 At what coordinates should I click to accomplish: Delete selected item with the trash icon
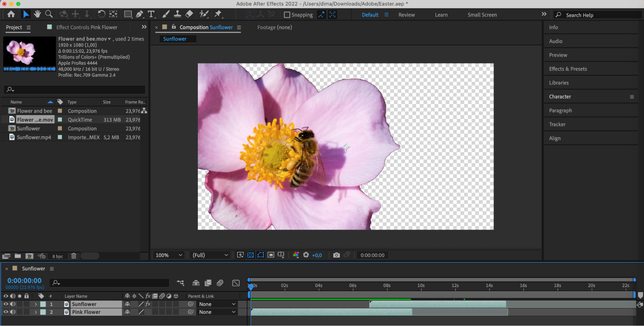(74, 256)
